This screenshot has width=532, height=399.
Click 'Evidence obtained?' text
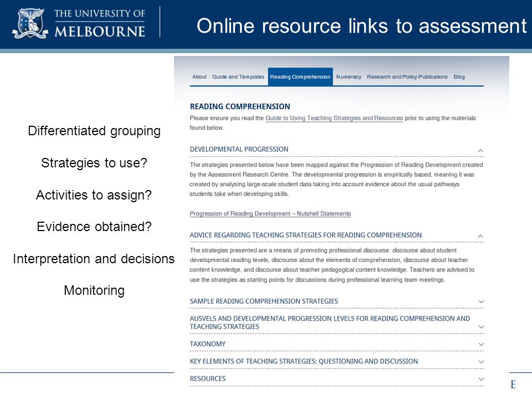tap(94, 227)
